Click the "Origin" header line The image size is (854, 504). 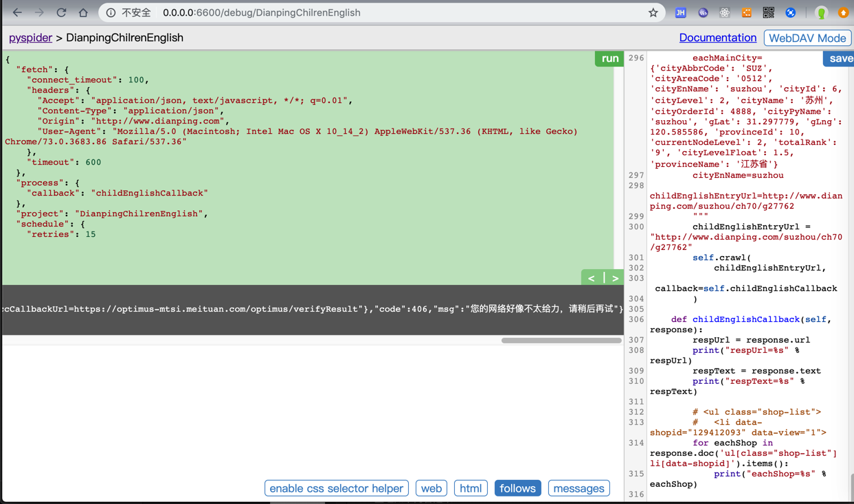132,121
